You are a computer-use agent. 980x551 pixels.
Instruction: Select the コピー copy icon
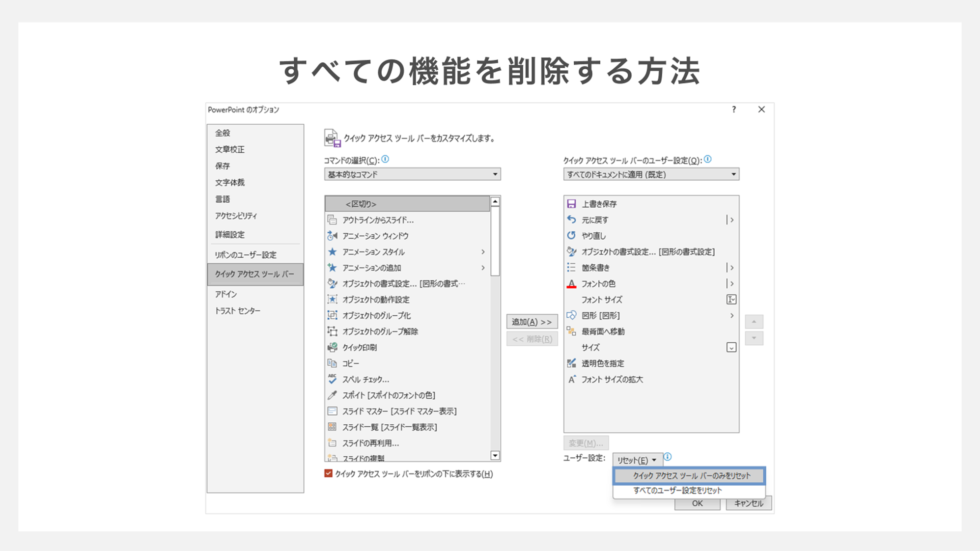(x=333, y=363)
